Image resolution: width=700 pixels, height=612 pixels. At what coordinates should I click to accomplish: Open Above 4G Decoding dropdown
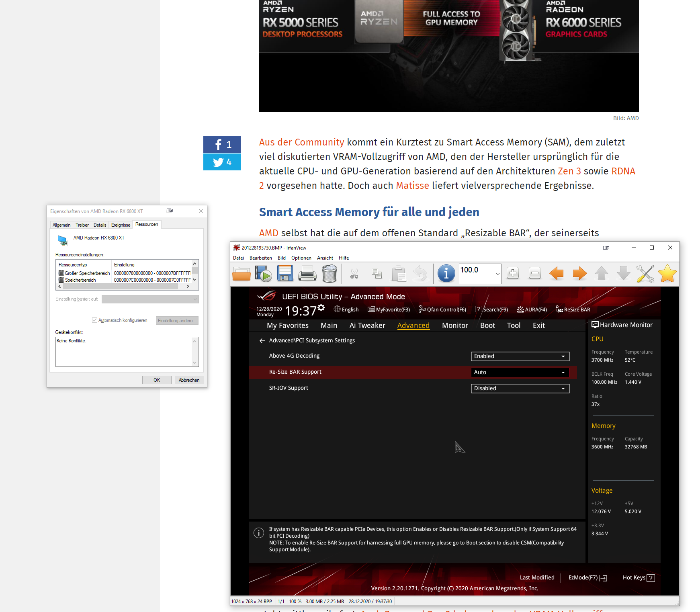coord(520,356)
